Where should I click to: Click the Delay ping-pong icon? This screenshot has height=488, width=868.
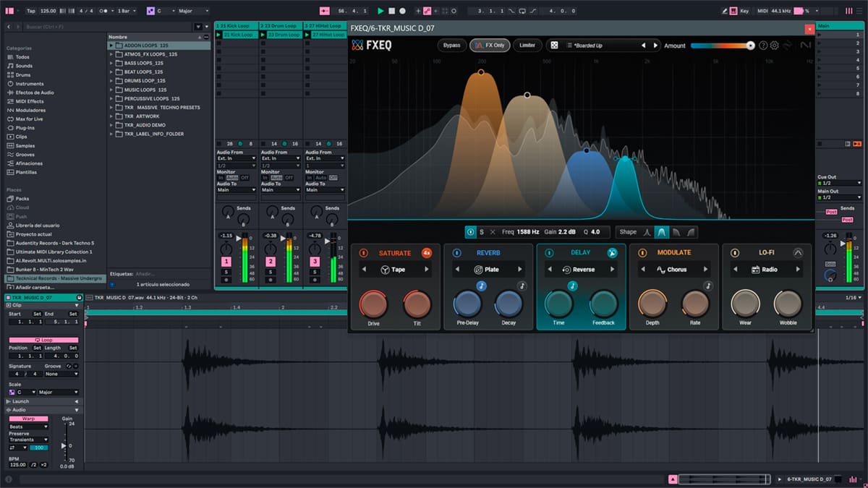[x=612, y=253]
